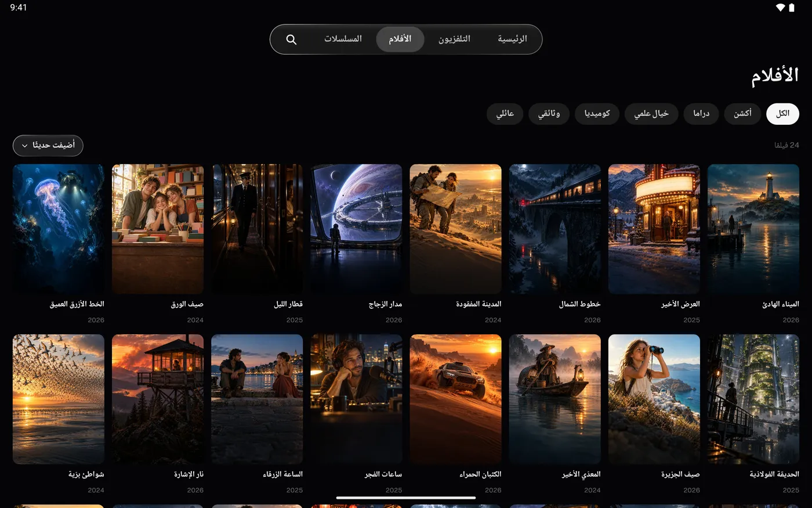This screenshot has width=812, height=508.
Task: Open the search icon in navigation bar
Action: coord(291,39)
